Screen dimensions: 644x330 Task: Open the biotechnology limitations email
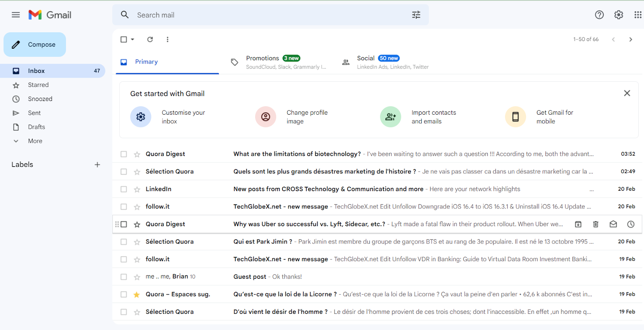(378, 154)
